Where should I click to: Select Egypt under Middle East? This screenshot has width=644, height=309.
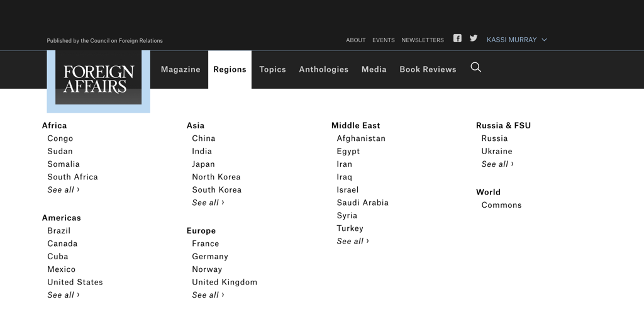[x=348, y=151]
